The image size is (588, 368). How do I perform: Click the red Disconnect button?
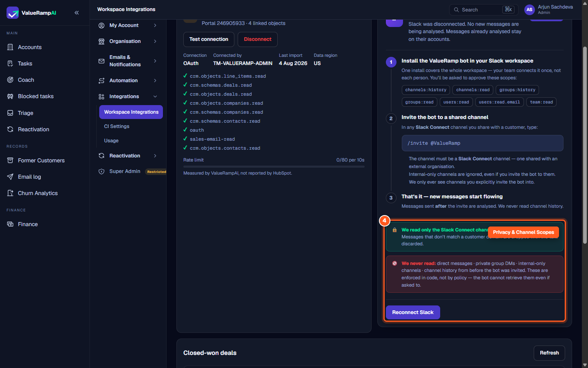pos(258,39)
